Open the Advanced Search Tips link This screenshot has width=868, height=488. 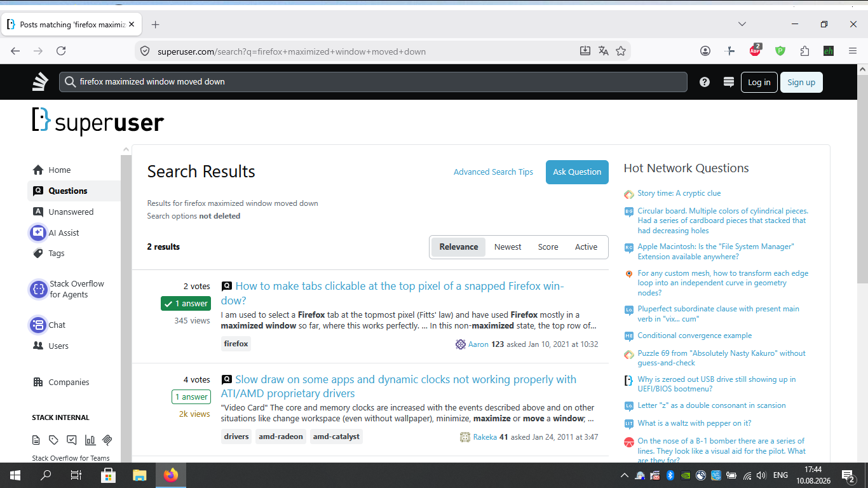tap(493, 172)
